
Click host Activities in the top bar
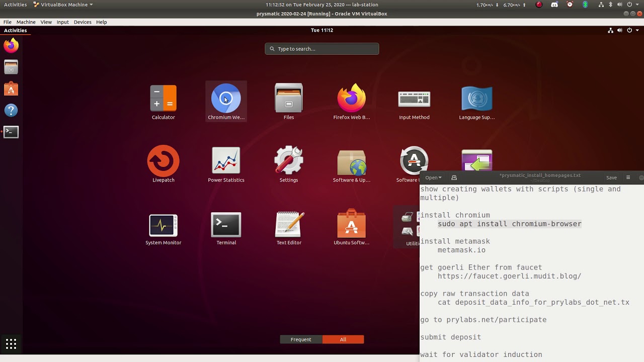point(16,5)
